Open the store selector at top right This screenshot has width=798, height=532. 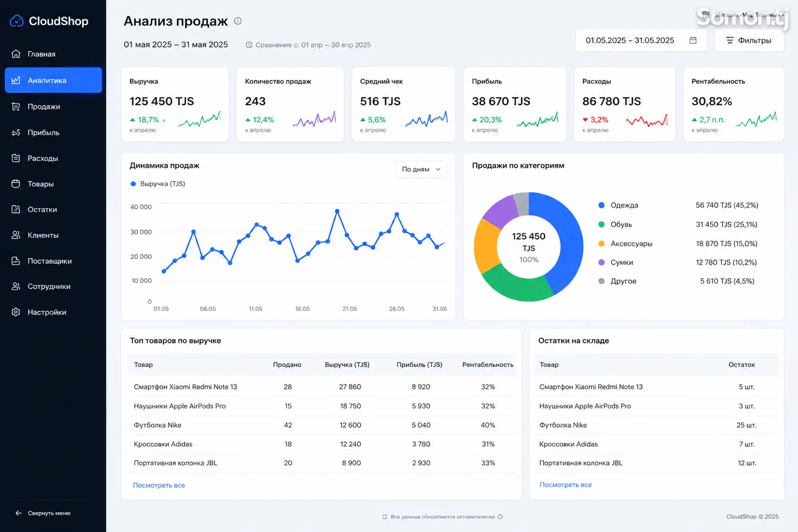pyautogui.click(x=742, y=15)
